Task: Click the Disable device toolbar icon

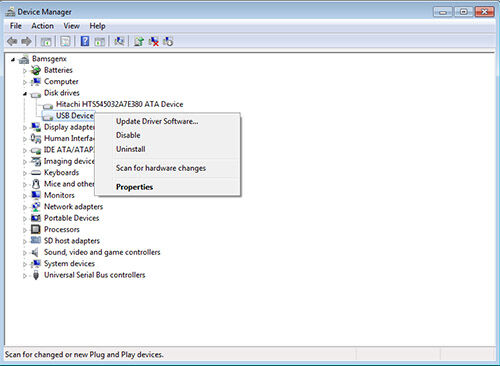Action: click(168, 42)
